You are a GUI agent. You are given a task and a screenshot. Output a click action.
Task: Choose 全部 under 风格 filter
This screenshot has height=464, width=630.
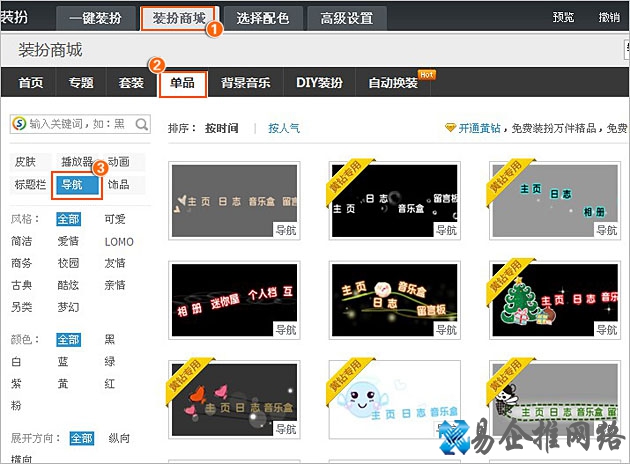[68, 219]
